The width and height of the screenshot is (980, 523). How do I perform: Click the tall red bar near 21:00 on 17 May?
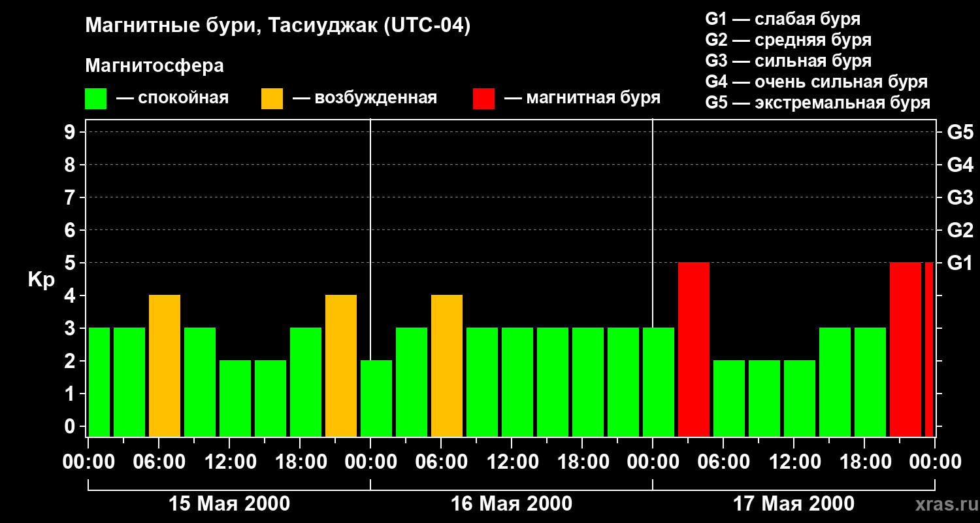[x=906, y=350]
